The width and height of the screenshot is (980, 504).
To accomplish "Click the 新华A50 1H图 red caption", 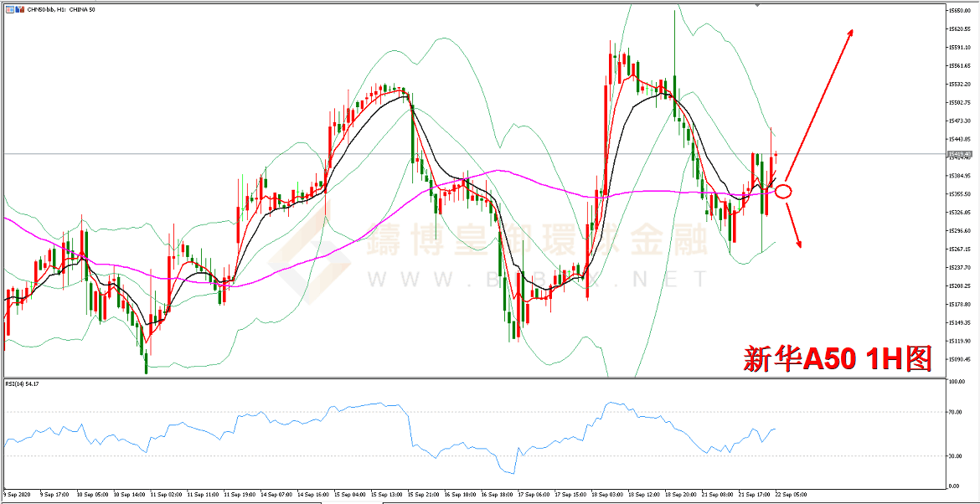I will tap(838, 358).
